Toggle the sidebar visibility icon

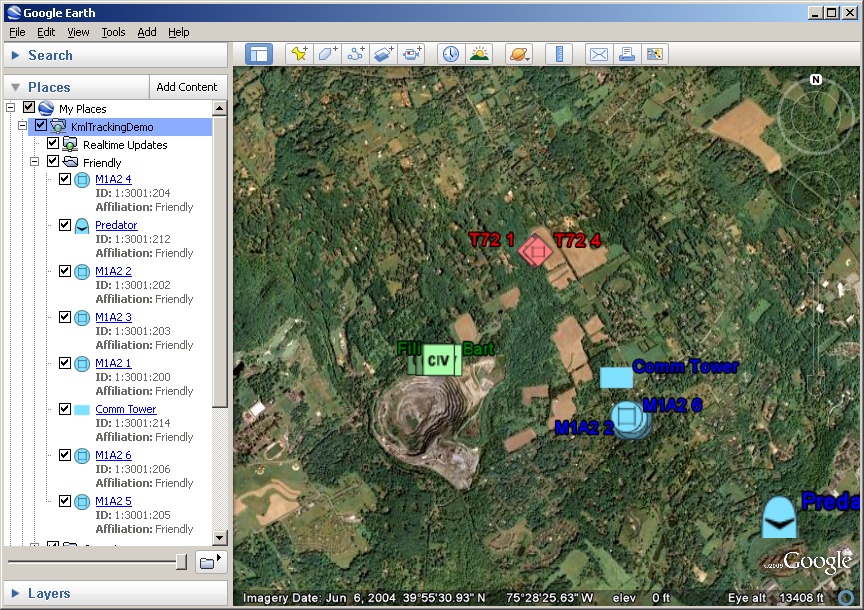[259, 54]
